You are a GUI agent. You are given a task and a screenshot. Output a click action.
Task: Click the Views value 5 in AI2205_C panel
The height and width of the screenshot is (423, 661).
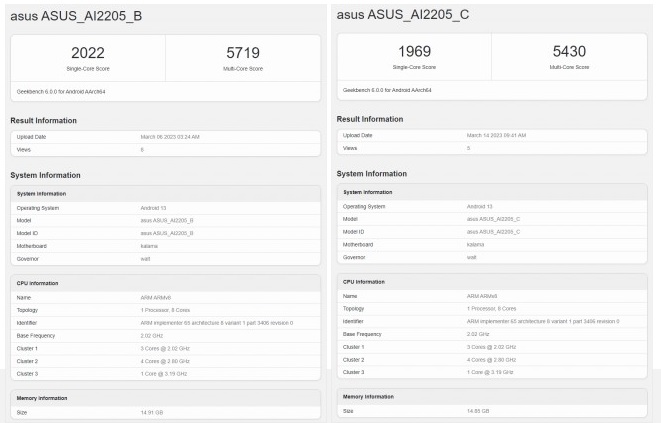point(468,148)
